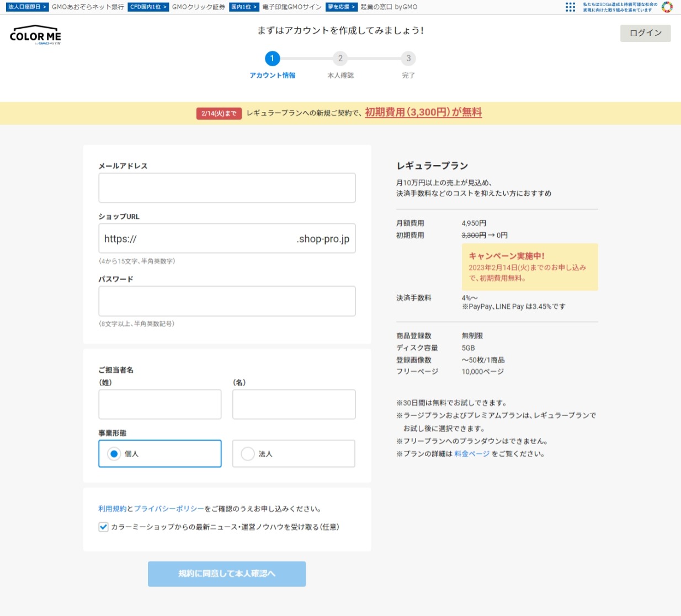The height and width of the screenshot is (616, 681).
Task: Open the 利用規約 link
Action: [112, 509]
